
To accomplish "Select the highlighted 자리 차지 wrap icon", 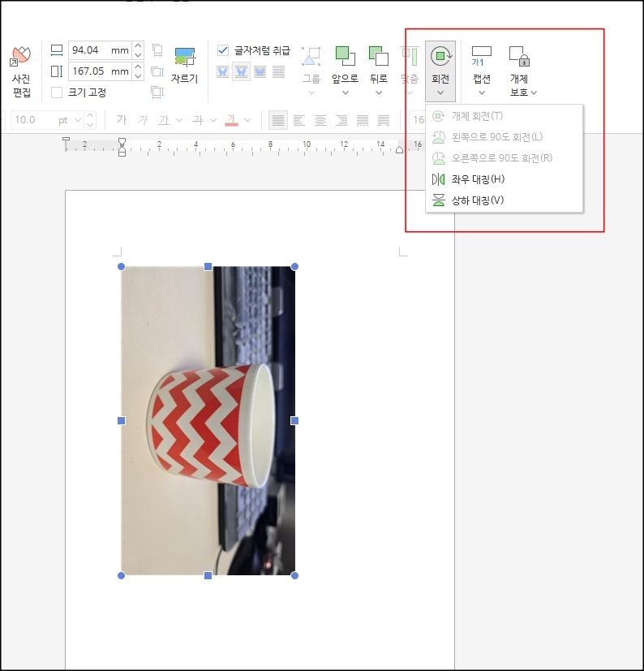I will [241, 71].
